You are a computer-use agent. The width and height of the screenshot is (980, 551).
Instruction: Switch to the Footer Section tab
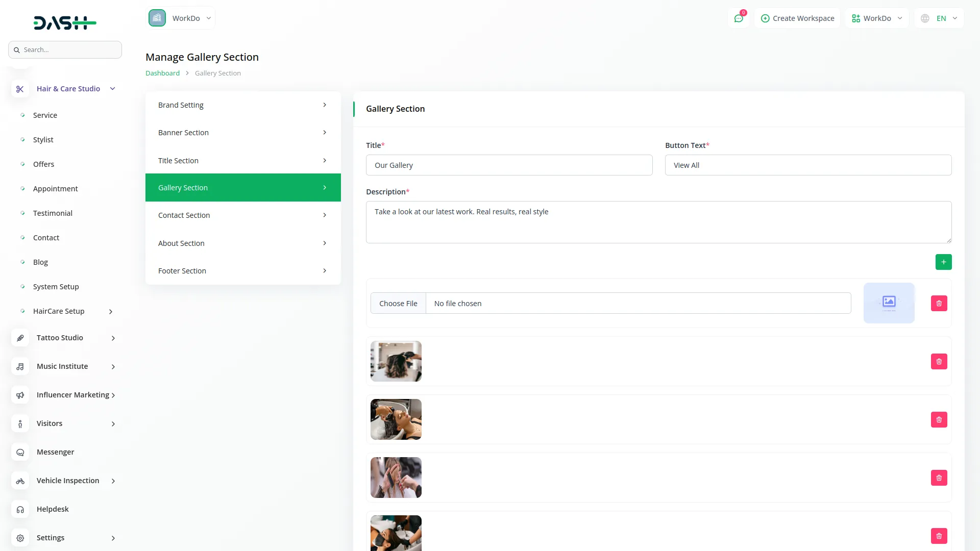pos(243,271)
